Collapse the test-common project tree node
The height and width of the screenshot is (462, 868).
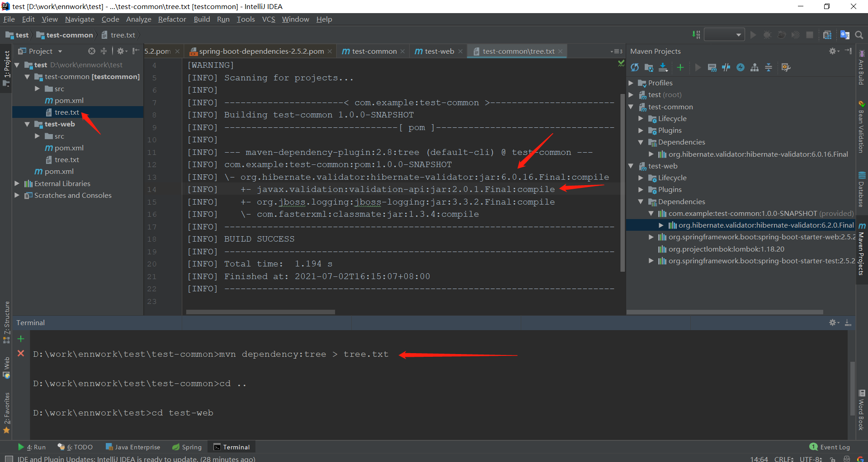pyautogui.click(x=27, y=77)
